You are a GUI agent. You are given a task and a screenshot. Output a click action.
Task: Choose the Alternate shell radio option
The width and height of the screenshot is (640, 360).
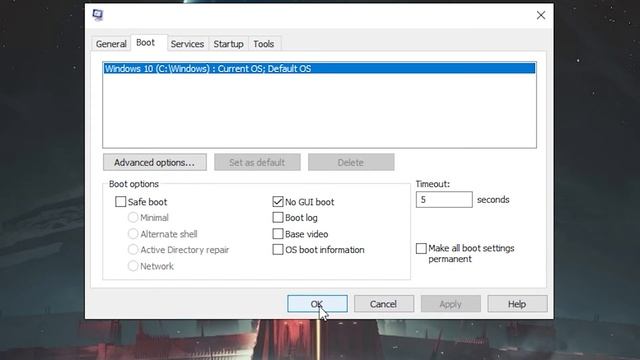point(133,234)
